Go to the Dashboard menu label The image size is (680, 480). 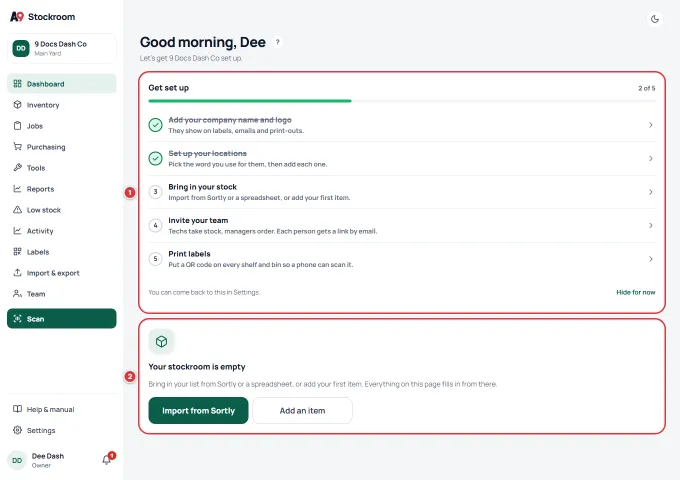pos(46,84)
